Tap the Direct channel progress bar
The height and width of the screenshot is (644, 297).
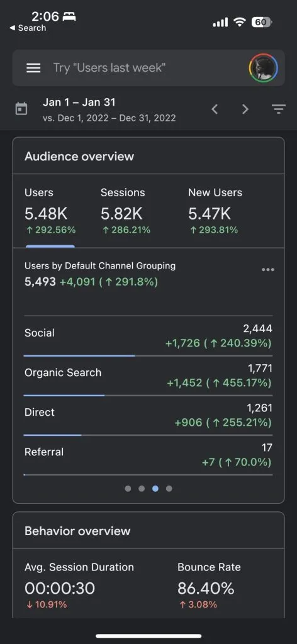tap(148, 435)
